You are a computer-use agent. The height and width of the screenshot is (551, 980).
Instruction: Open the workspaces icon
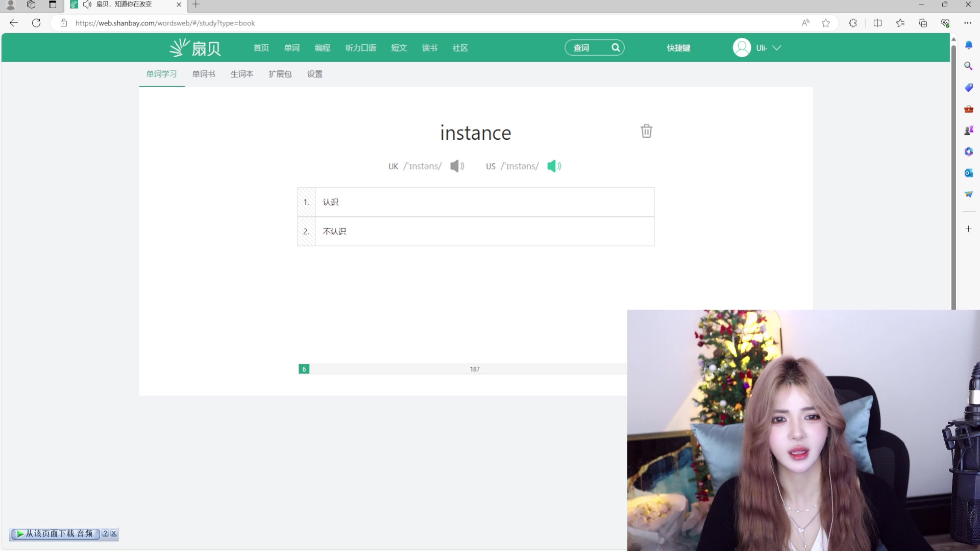point(31,5)
